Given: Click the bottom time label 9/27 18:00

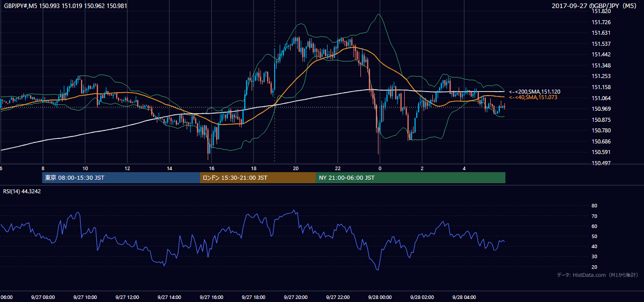Looking at the screenshot, I should coord(253,297).
